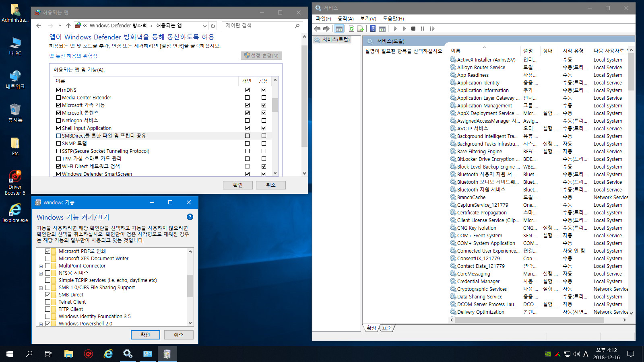Screen dimensions: 644x362
Task: Click 확인 button in Windows 기능 dialog
Action: click(145, 335)
